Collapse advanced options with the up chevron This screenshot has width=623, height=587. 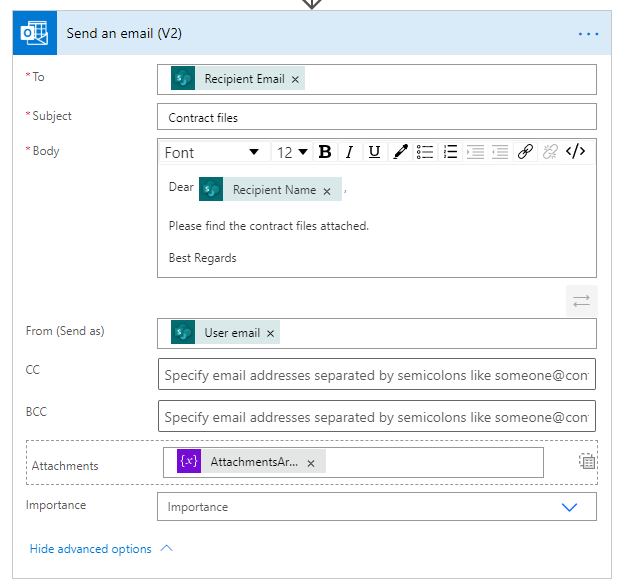click(x=166, y=548)
